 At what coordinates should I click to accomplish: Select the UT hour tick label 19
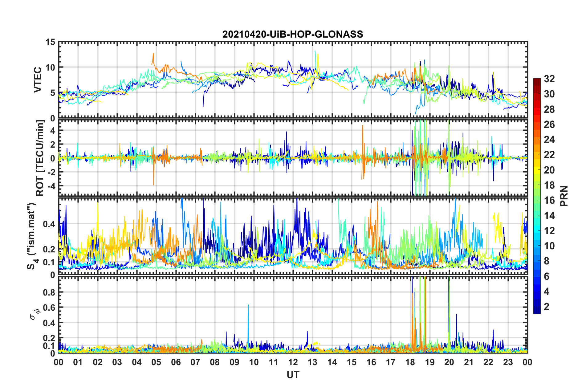tap(430, 362)
